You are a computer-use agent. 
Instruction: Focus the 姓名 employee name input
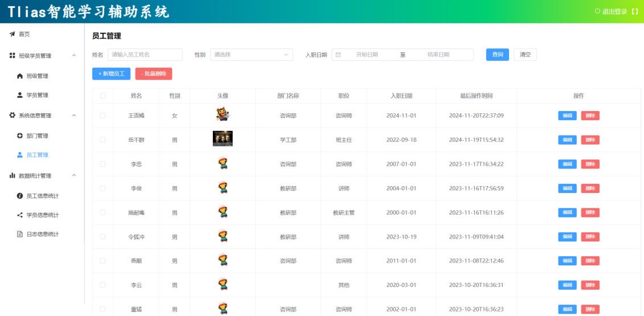(x=145, y=55)
